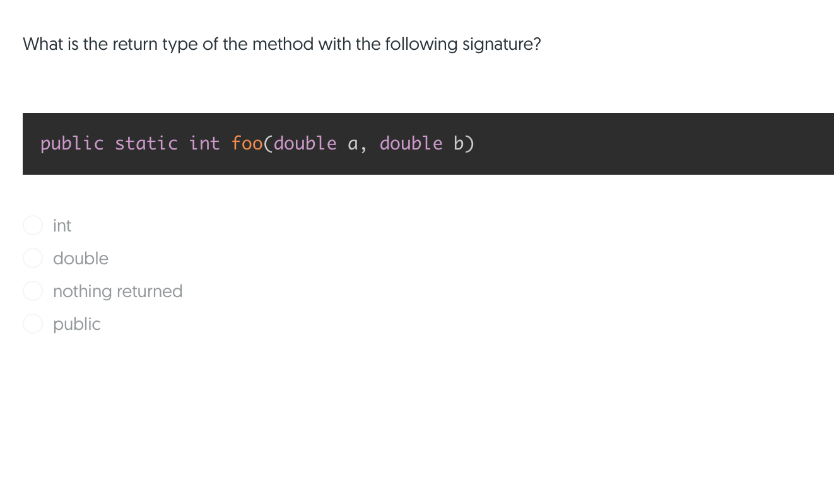834x504 pixels.
Task: Click the 'nothing returned' answer text
Action: (118, 291)
